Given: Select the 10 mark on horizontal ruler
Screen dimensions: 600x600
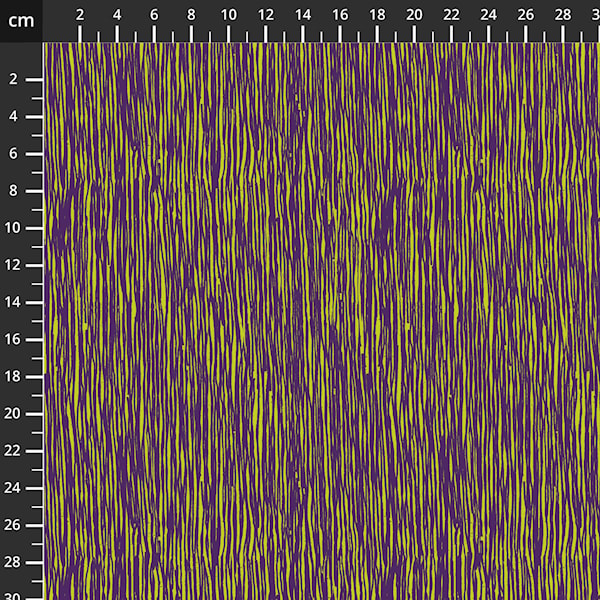Looking at the screenshot, I should tap(228, 15).
